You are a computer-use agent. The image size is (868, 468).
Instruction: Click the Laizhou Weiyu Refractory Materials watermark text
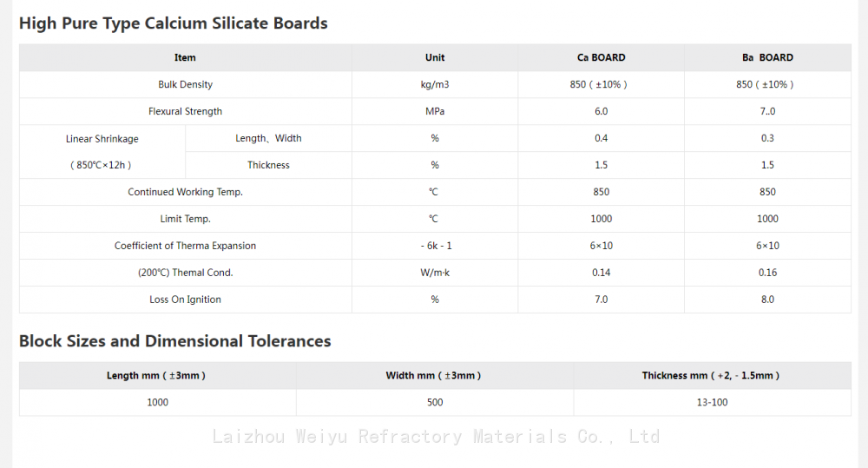point(436,437)
